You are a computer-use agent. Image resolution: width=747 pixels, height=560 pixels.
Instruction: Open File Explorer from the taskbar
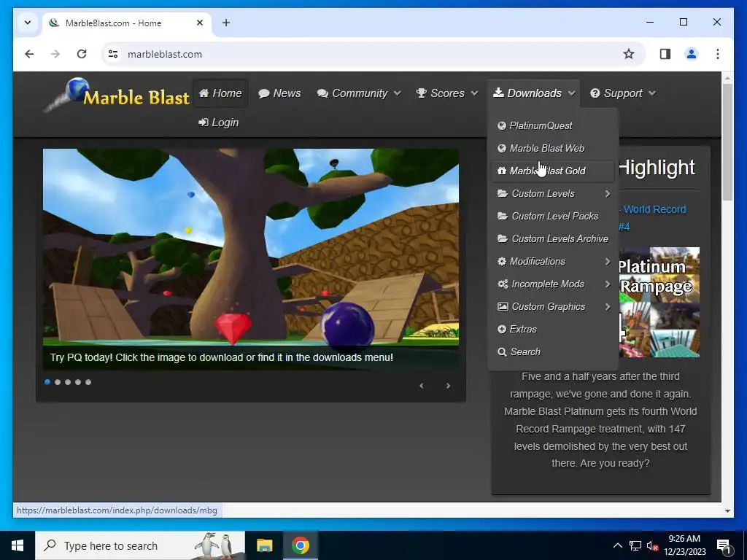point(264,545)
